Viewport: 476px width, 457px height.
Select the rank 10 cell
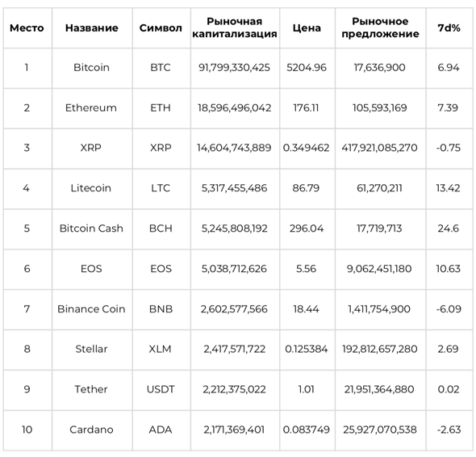[27, 430]
